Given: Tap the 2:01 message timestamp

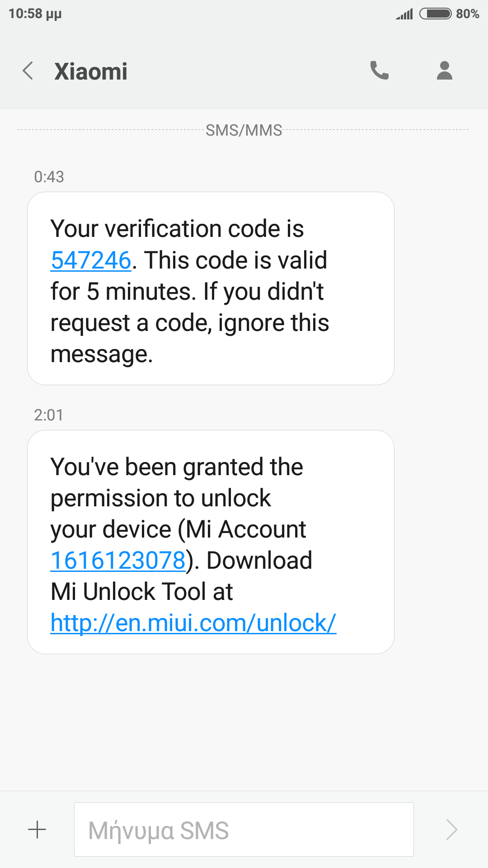Looking at the screenshot, I should pyautogui.click(x=48, y=415).
